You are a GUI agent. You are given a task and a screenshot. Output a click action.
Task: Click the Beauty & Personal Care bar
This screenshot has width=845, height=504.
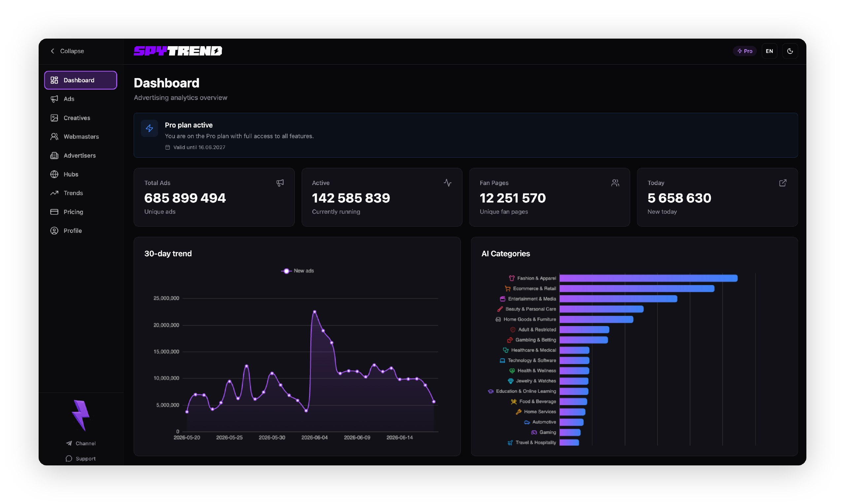pos(601,309)
